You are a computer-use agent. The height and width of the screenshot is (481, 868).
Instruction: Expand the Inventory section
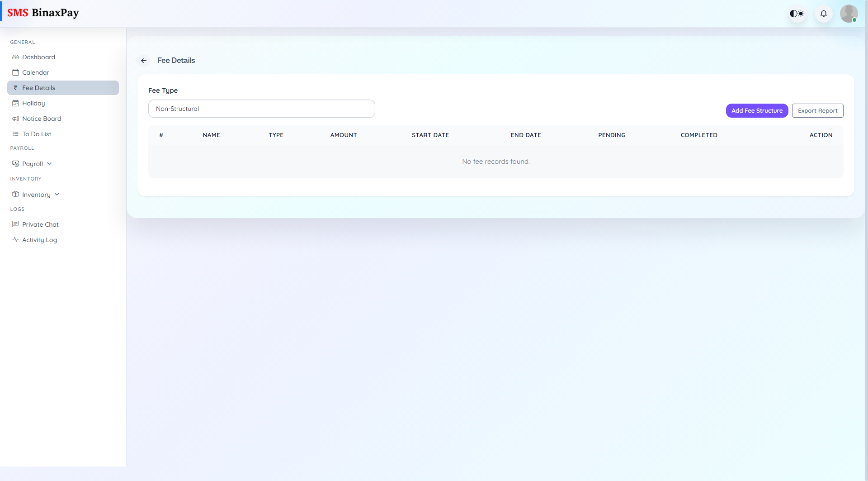(x=57, y=194)
